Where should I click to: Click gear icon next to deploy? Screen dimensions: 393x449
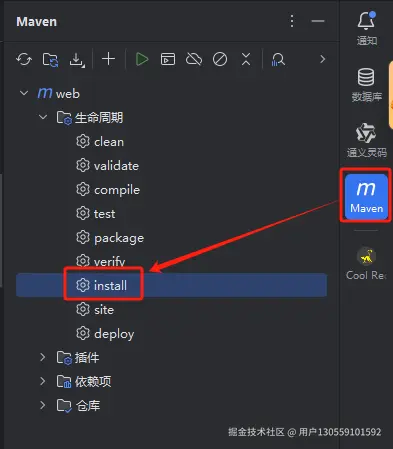83,333
